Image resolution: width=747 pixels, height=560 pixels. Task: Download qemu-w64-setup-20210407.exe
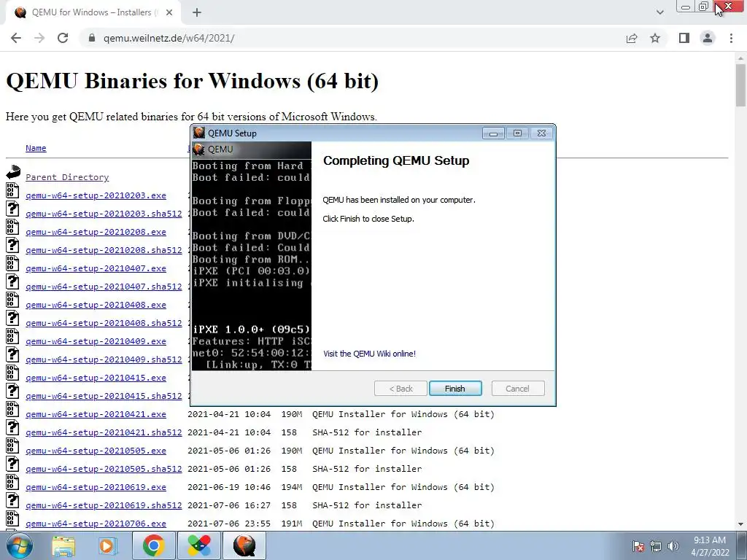(96, 268)
